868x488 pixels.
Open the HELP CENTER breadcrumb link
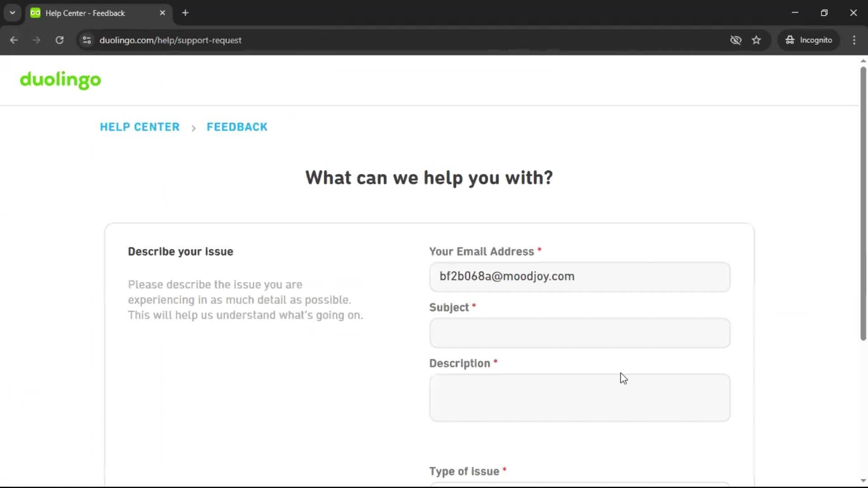point(140,127)
